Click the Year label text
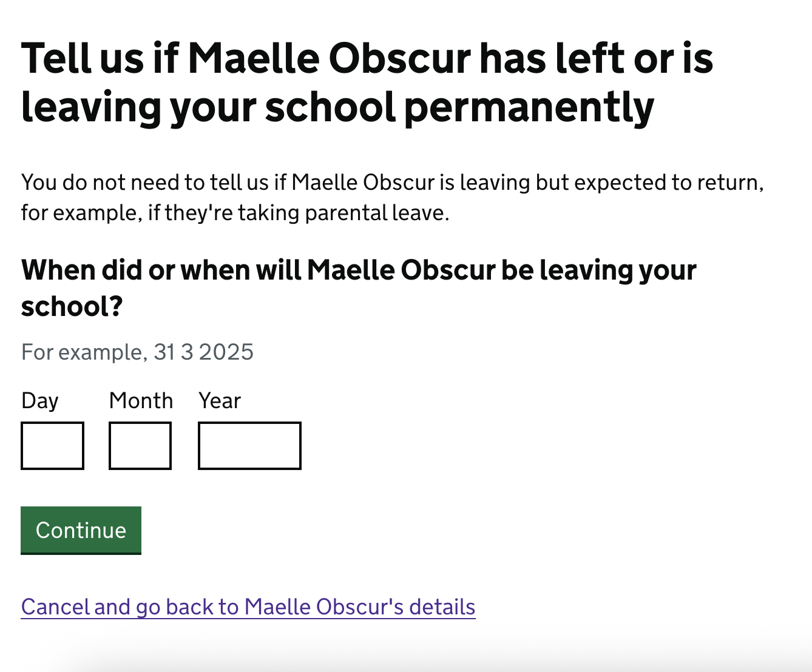This screenshot has width=812, height=672. tap(220, 401)
